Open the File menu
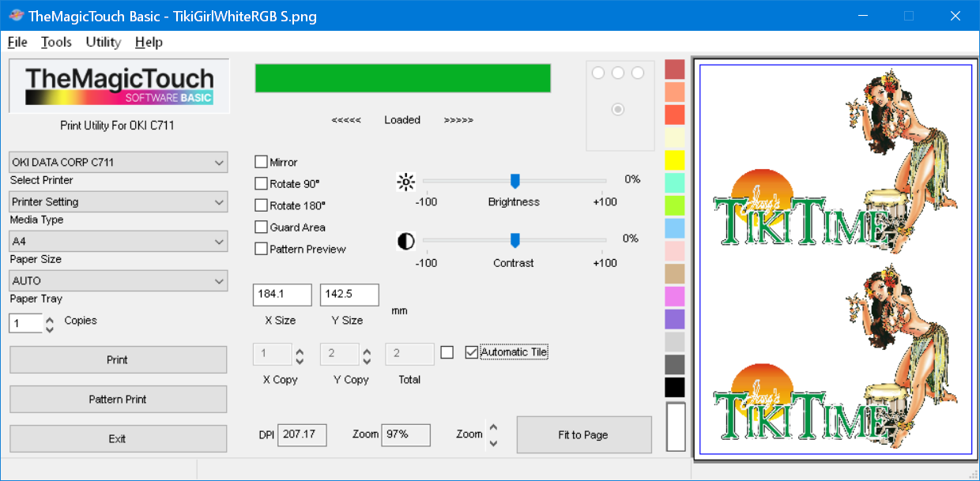The height and width of the screenshot is (481, 980). (x=17, y=42)
